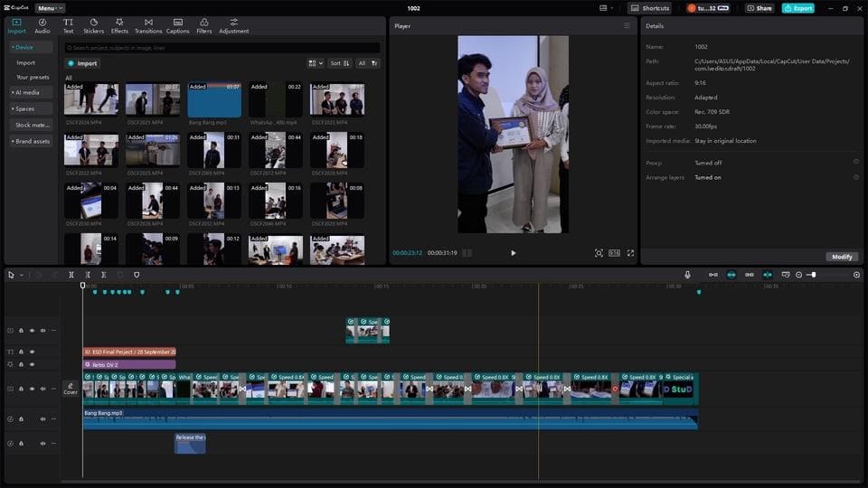The image size is (868, 488).
Task: Lock the Bang Bang.mp3 audio track
Action: coord(21,418)
